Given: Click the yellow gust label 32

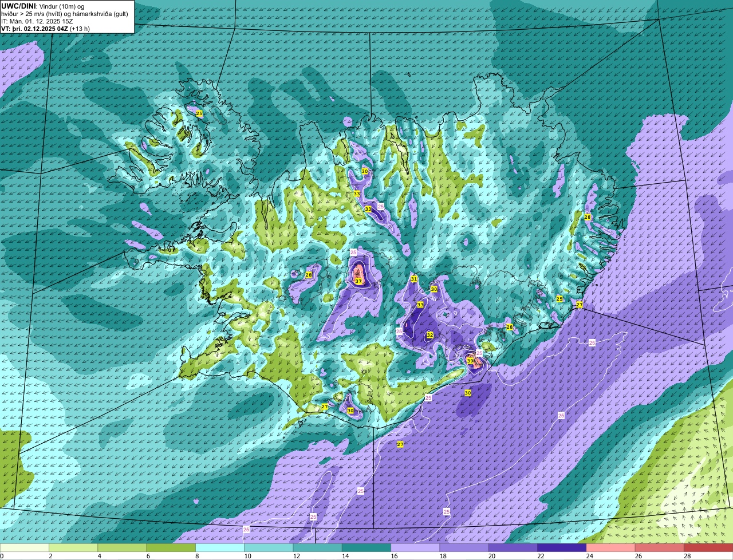Looking at the screenshot, I should point(430,335).
